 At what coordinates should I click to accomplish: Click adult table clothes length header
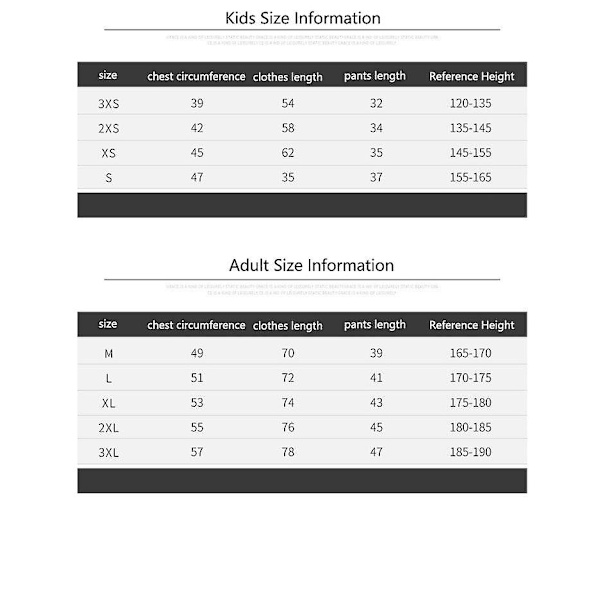(x=288, y=326)
